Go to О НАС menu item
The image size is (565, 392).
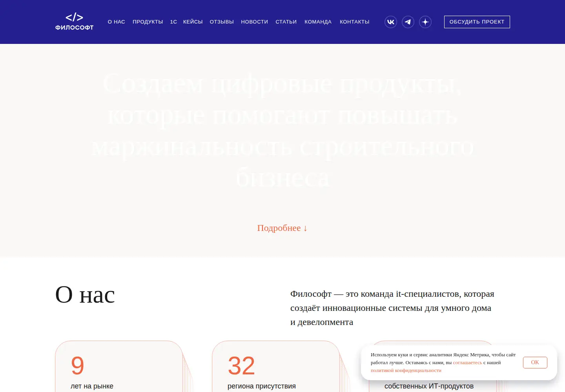click(x=117, y=22)
